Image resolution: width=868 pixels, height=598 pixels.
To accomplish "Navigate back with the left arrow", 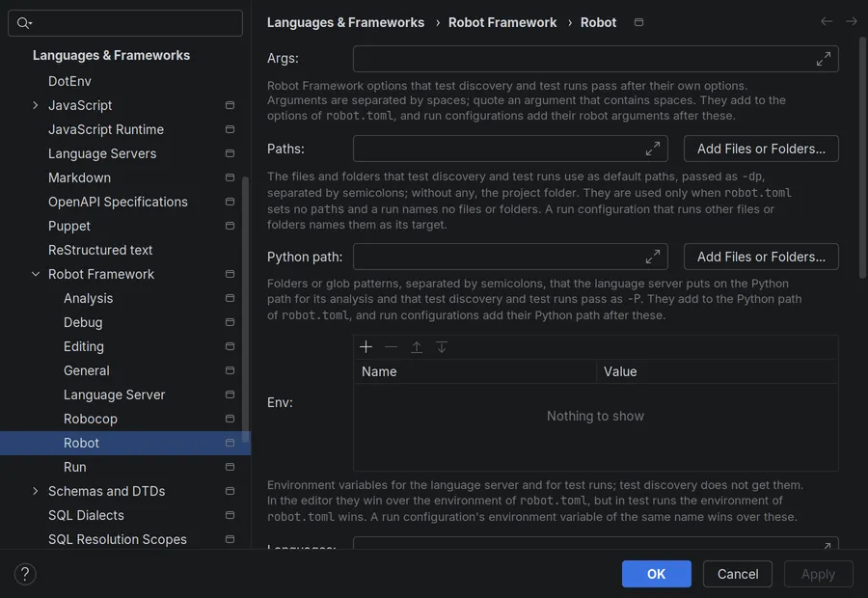I will click(x=827, y=21).
